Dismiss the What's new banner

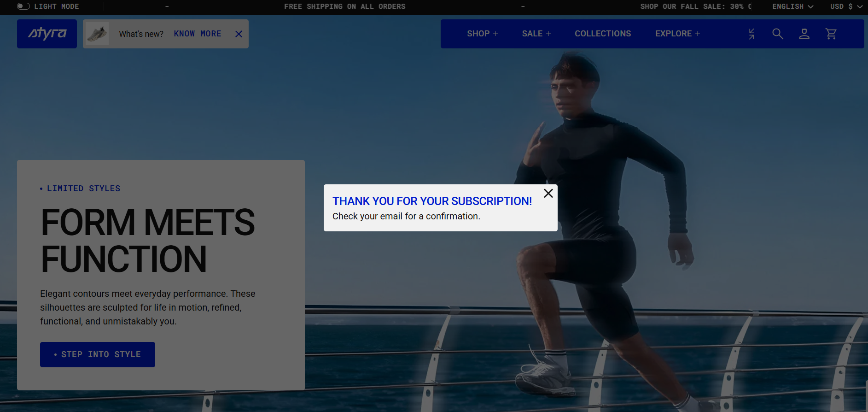tap(239, 34)
